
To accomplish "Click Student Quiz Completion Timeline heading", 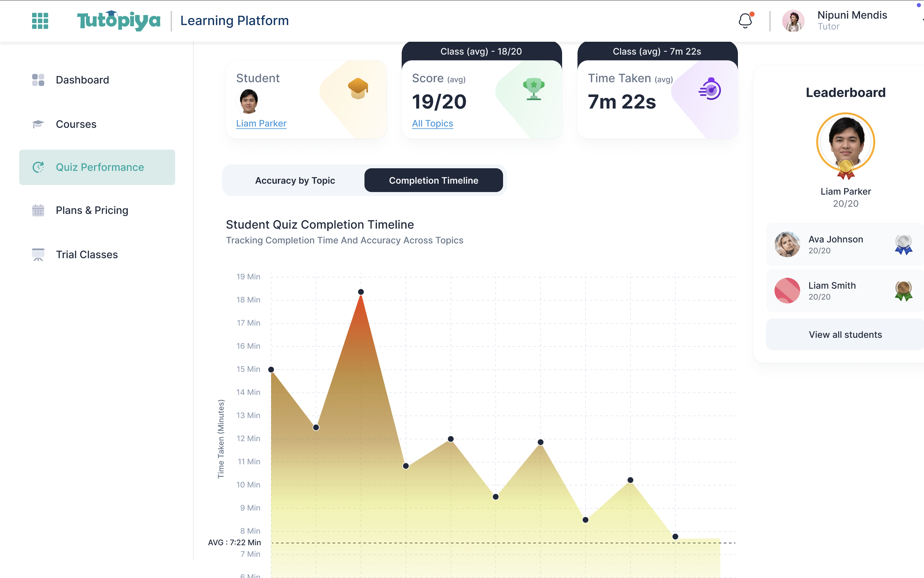I will [320, 224].
